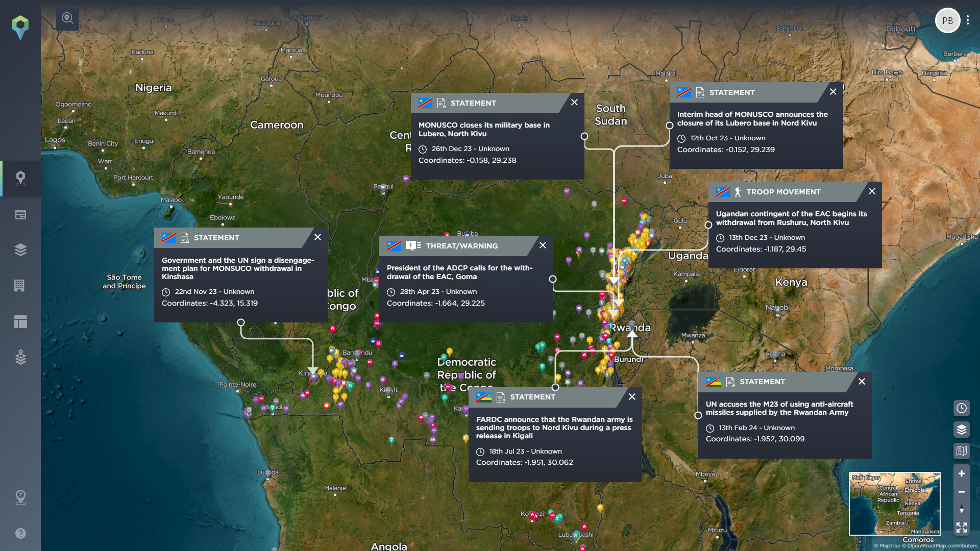
Task: Click DRC flag on Government UN card
Action: click(x=168, y=238)
